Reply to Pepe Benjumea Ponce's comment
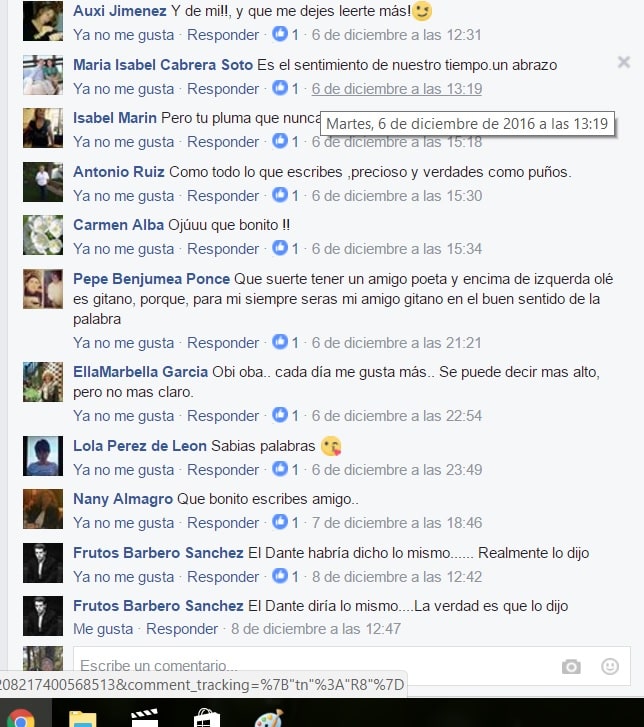644x727 pixels. tap(223, 343)
